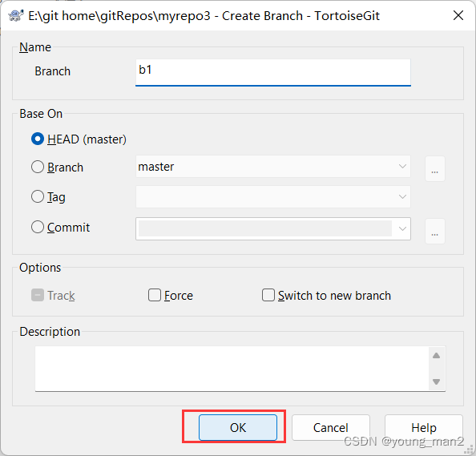Click the Commit text entry field
Screen dimensions: 476x456
click(265, 228)
